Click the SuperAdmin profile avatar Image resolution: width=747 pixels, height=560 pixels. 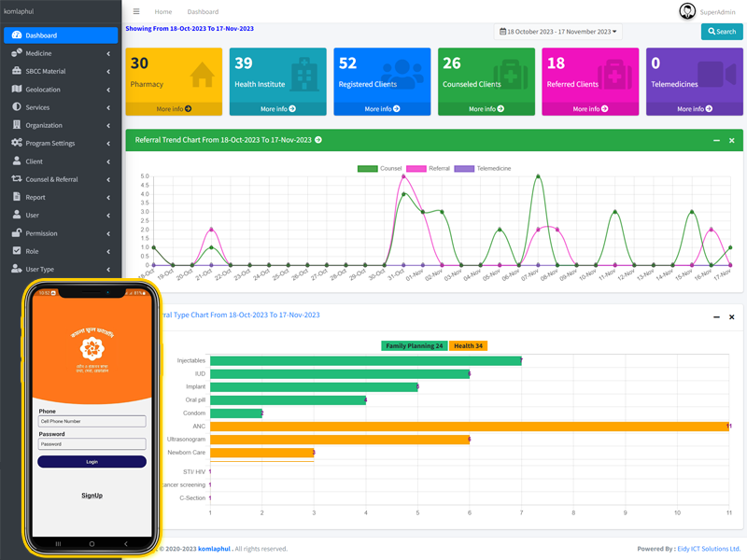point(687,11)
